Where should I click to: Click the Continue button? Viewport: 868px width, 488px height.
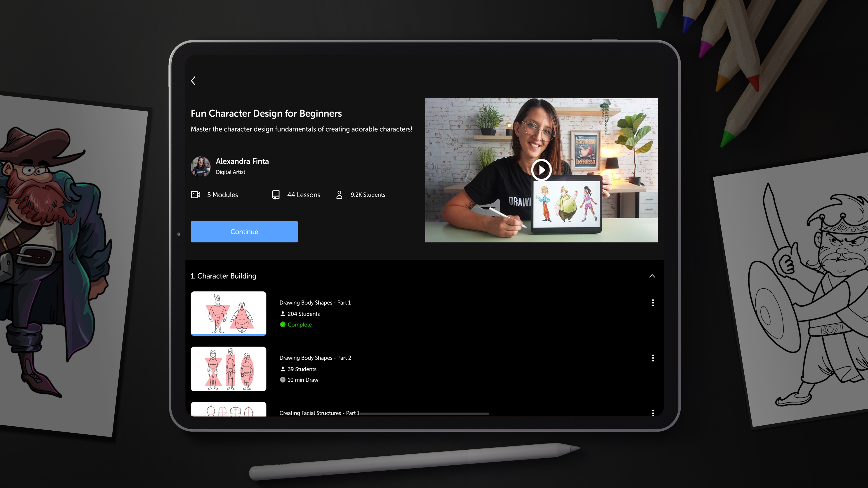pos(244,232)
